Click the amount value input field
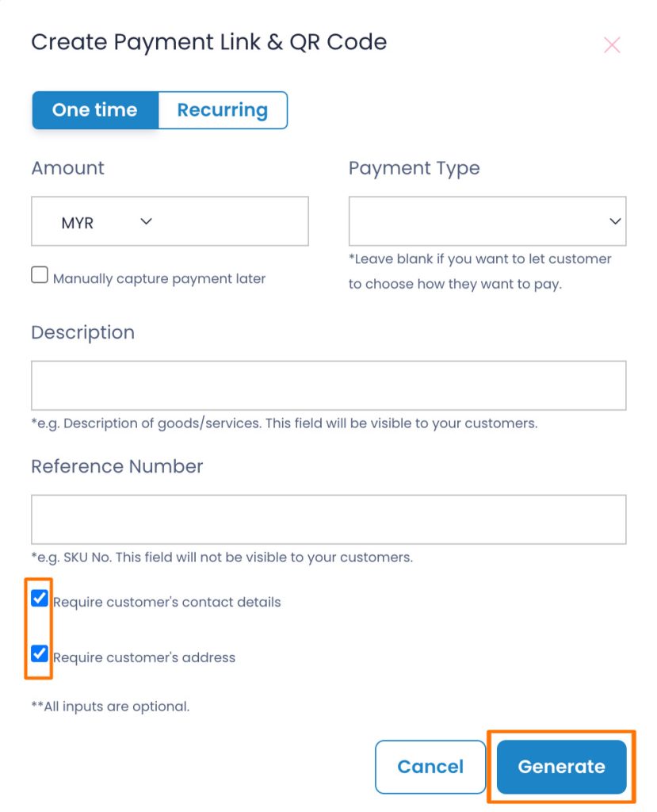The image size is (657, 812). pyautogui.click(x=233, y=222)
